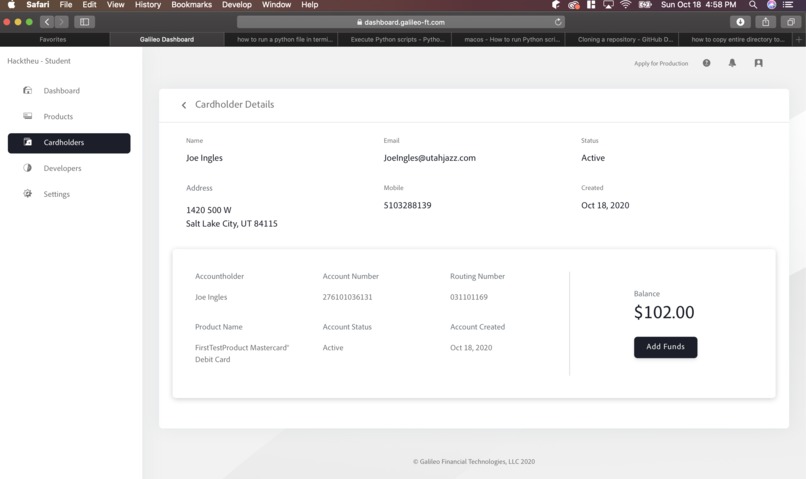Click the menu bar date and time

(x=698, y=5)
